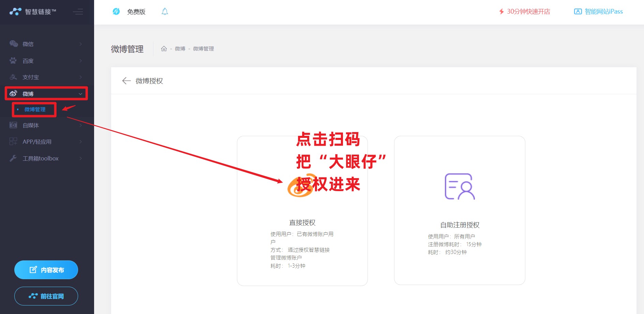The image size is (644, 314).
Task: Expand the APP/轻应用 menu chevron
Action: (x=81, y=142)
